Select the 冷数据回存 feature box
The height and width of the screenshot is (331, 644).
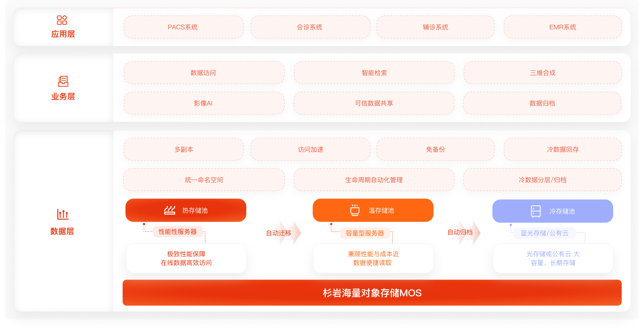point(562,149)
